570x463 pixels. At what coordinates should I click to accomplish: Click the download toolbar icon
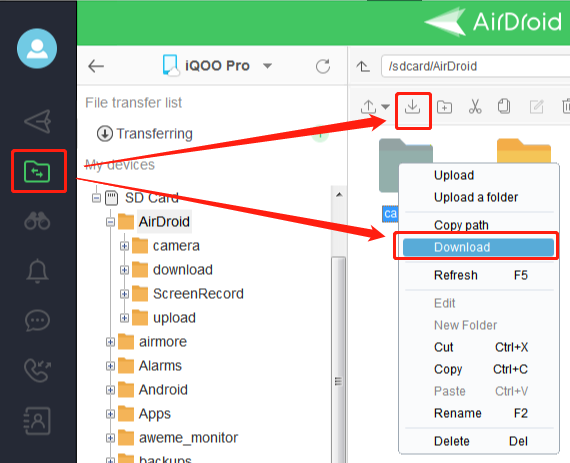[x=413, y=107]
